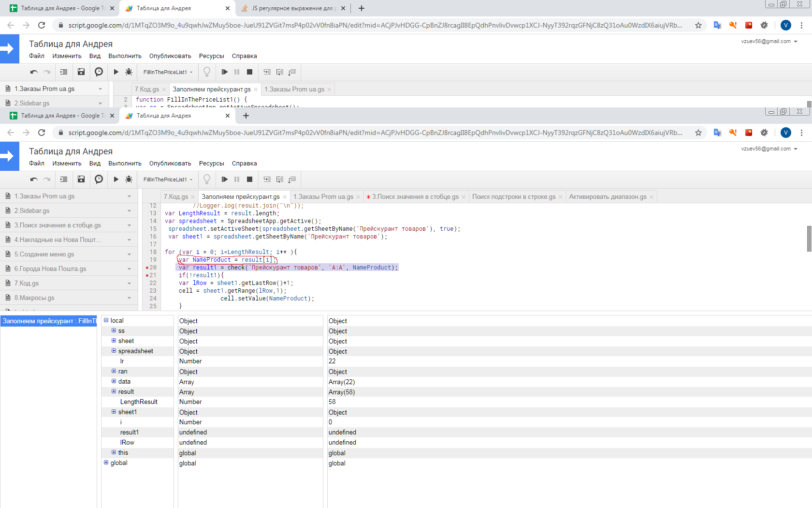Run function with front window play icon
The image size is (812, 508).
point(116,179)
